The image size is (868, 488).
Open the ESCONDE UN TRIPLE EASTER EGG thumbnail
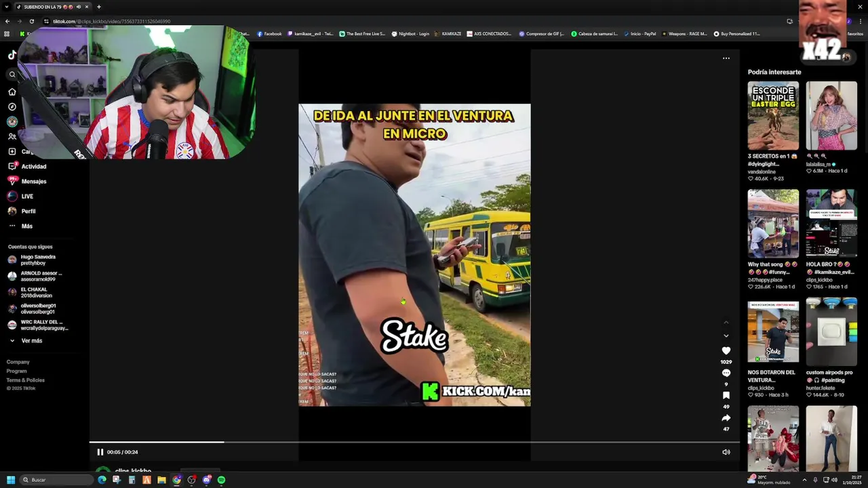click(773, 116)
